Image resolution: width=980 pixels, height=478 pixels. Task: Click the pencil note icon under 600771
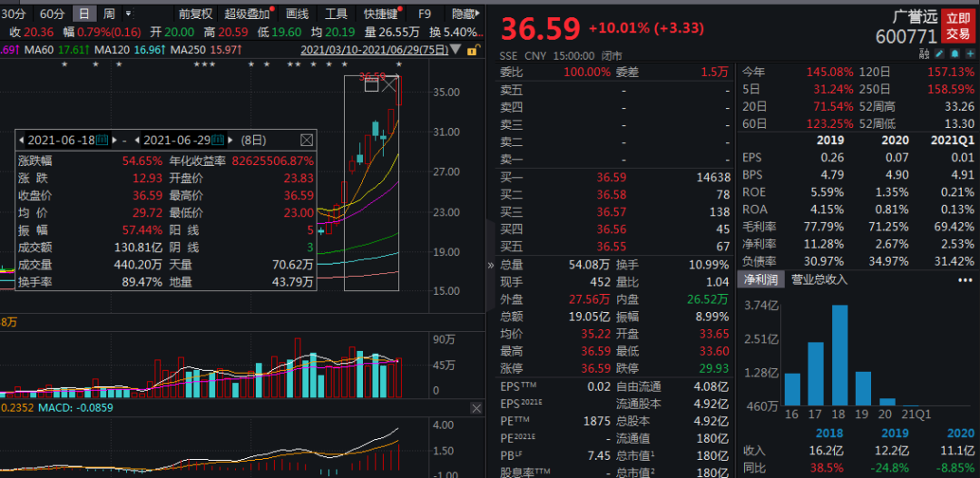pyautogui.click(x=939, y=54)
